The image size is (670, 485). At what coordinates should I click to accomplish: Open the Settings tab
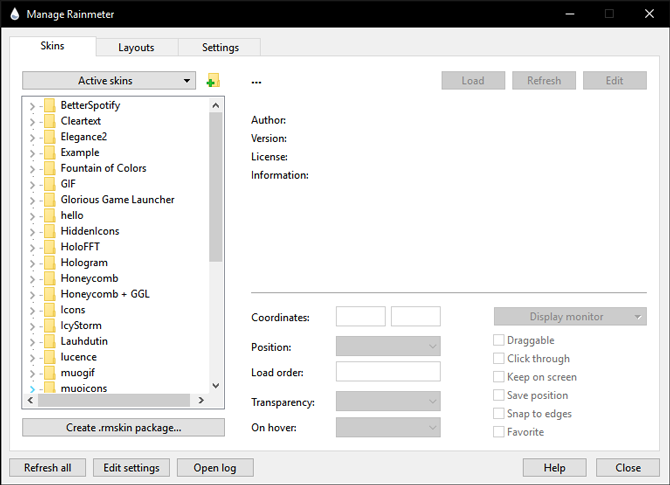[220, 47]
